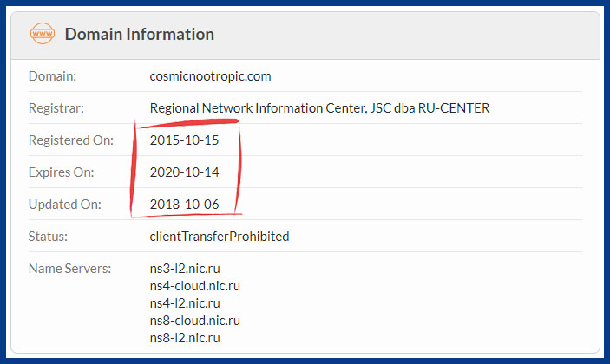
Task: Select the cosmicnootropic.com domain text
Action: coord(211,76)
